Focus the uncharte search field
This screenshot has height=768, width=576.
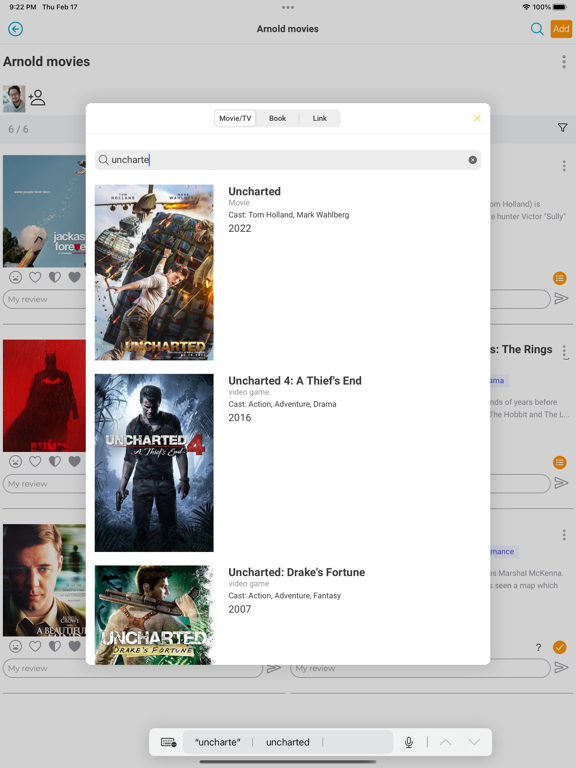[288, 160]
